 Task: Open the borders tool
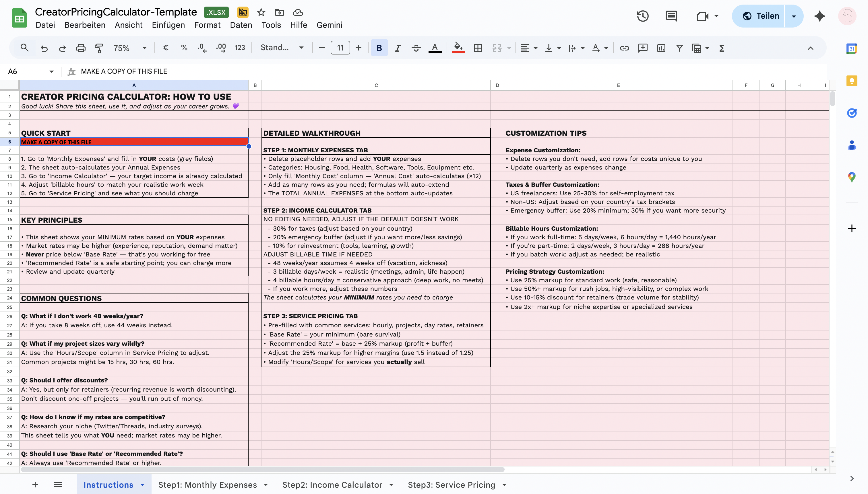coord(478,48)
